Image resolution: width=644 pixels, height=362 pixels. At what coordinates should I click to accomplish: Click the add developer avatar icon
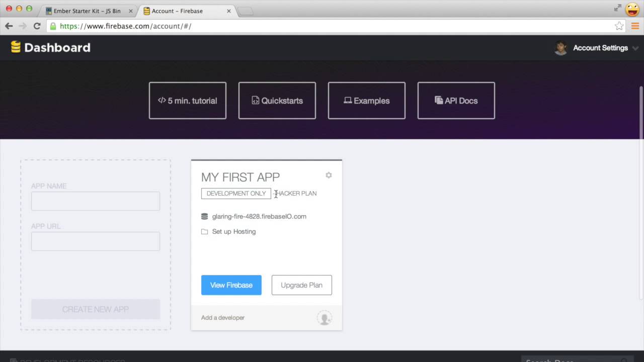tap(325, 318)
